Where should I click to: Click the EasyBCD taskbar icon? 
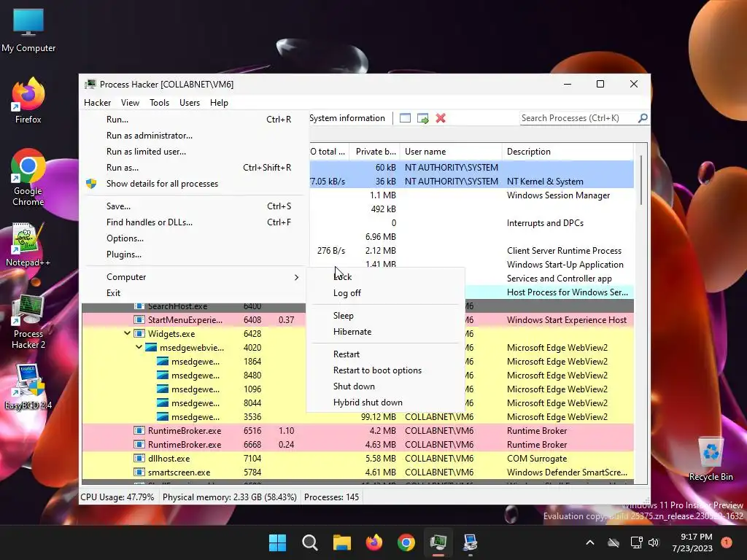[471, 542]
